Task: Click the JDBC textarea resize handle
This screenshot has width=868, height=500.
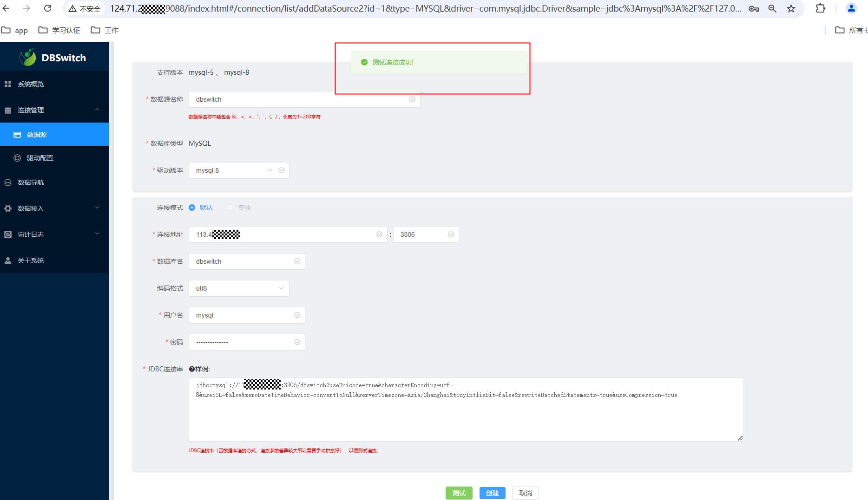Action: pyautogui.click(x=740, y=438)
